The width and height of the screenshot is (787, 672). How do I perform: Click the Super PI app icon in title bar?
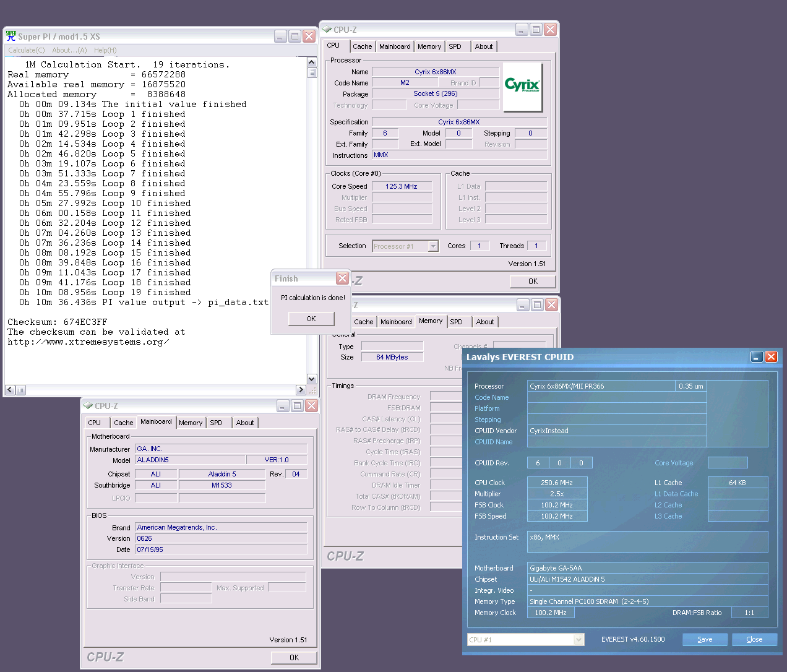(11, 36)
